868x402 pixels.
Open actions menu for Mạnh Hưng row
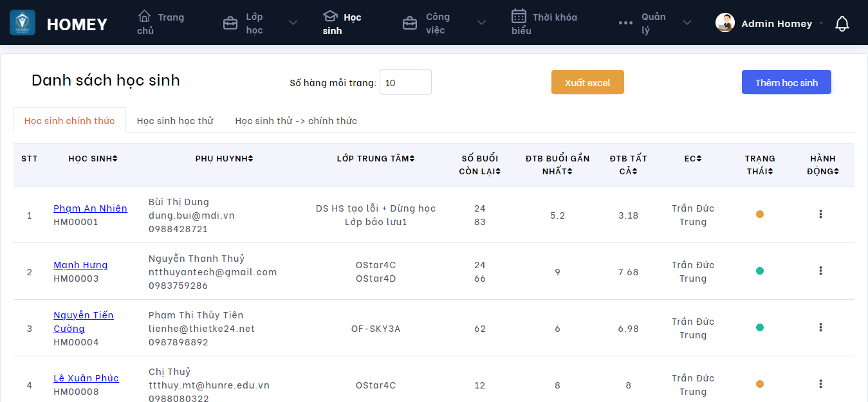click(x=820, y=271)
